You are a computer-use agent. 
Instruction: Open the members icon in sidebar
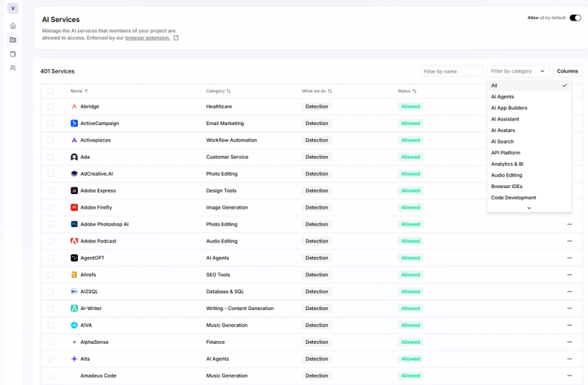(x=12, y=68)
